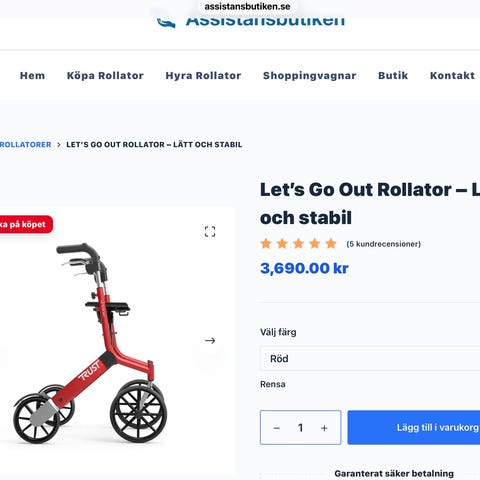Click quantity input field showing 1
The height and width of the screenshot is (480, 480).
[300, 428]
